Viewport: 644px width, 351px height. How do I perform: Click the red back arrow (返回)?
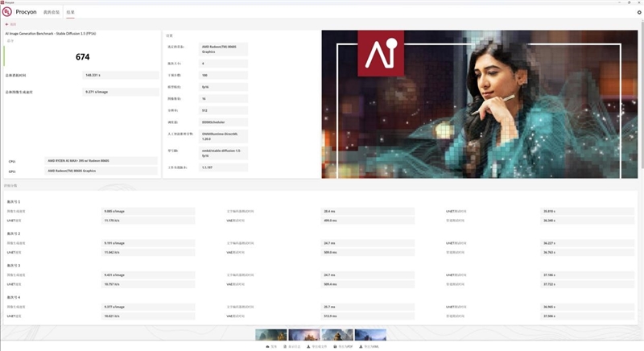[x=12, y=24]
